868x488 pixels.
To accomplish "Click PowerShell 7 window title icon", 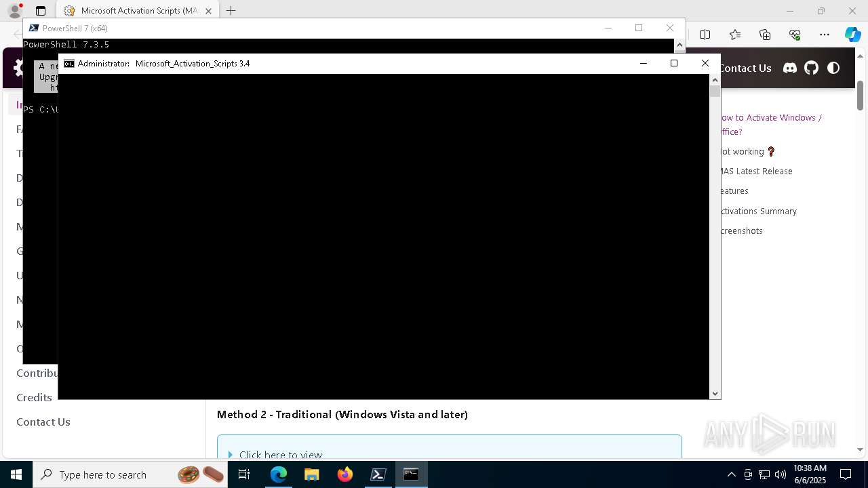I will click(x=33, y=28).
